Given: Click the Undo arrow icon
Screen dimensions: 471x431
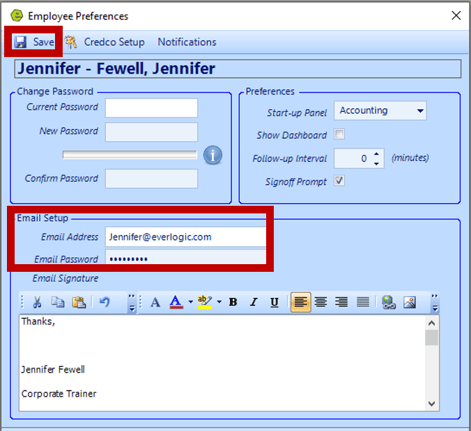Looking at the screenshot, I should tap(105, 302).
